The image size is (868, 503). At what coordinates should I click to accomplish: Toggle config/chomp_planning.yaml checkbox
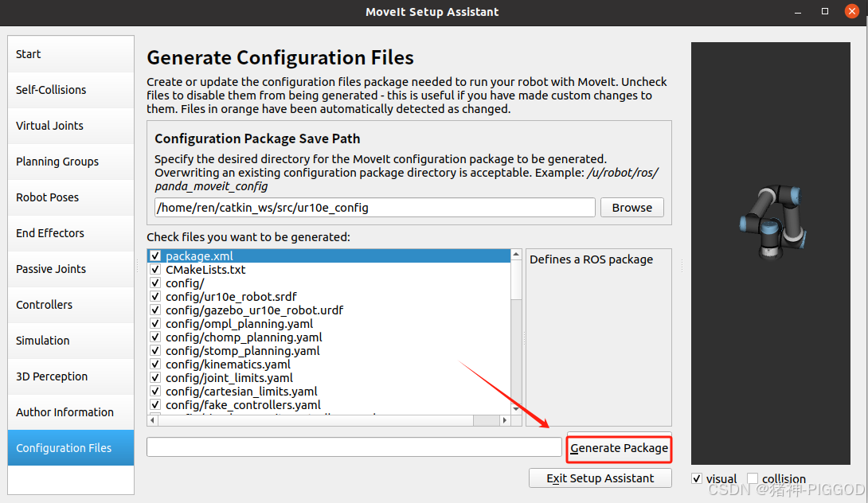(155, 337)
